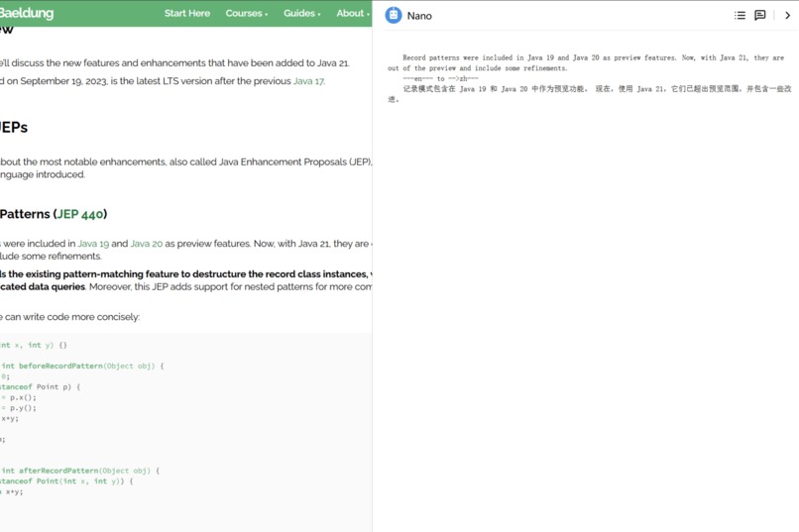This screenshot has width=799, height=532.
Task: Click the 'beforeRecordPattern(Object obj)' code line
Action: tap(81, 366)
